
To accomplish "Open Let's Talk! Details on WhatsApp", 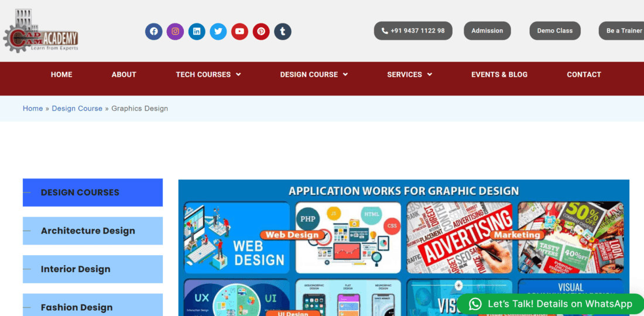I will pos(550,304).
